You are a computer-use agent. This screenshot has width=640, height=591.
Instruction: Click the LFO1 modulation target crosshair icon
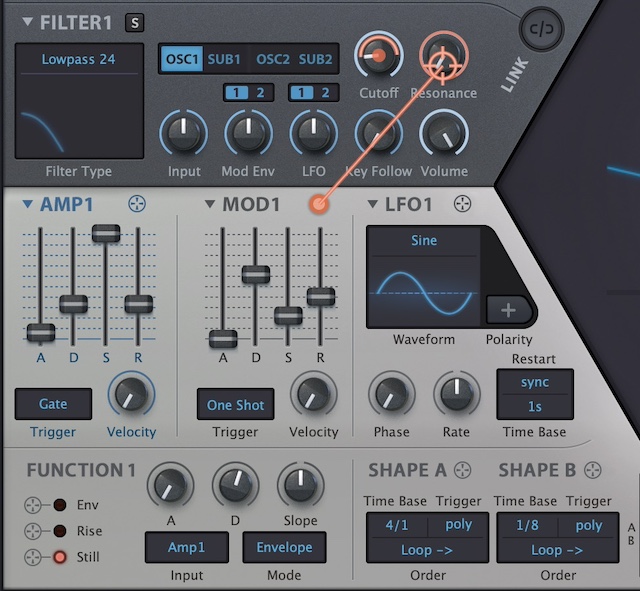[462, 204]
